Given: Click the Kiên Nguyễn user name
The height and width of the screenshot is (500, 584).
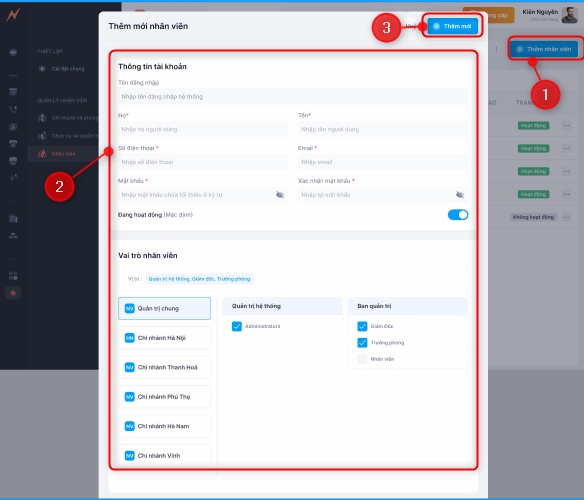Looking at the screenshot, I should pos(540,12).
